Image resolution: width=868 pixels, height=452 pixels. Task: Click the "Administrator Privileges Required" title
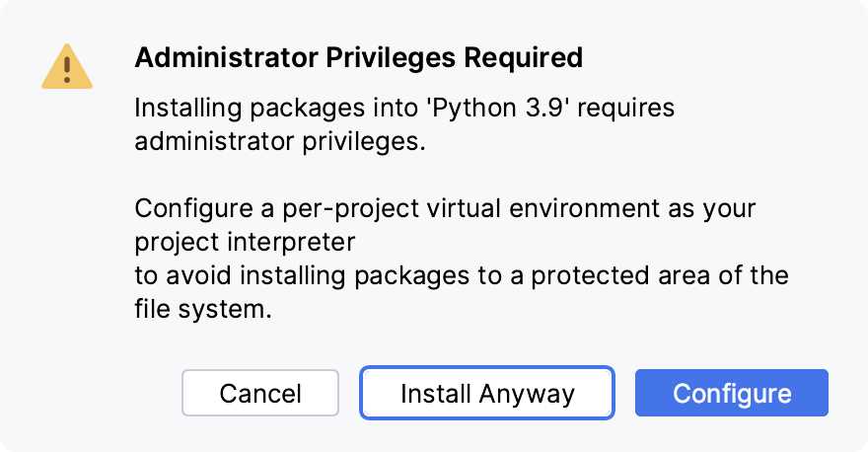[x=358, y=58]
